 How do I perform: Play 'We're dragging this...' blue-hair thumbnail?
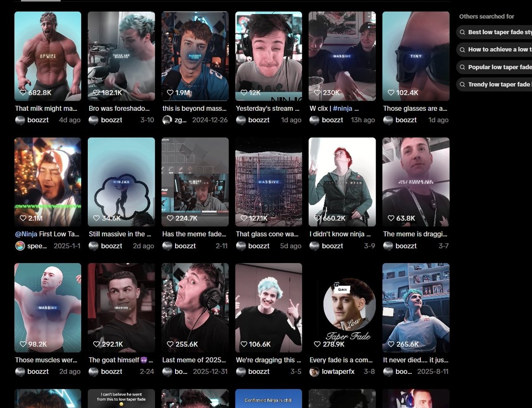pyautogui.click(x=269, y=308)
